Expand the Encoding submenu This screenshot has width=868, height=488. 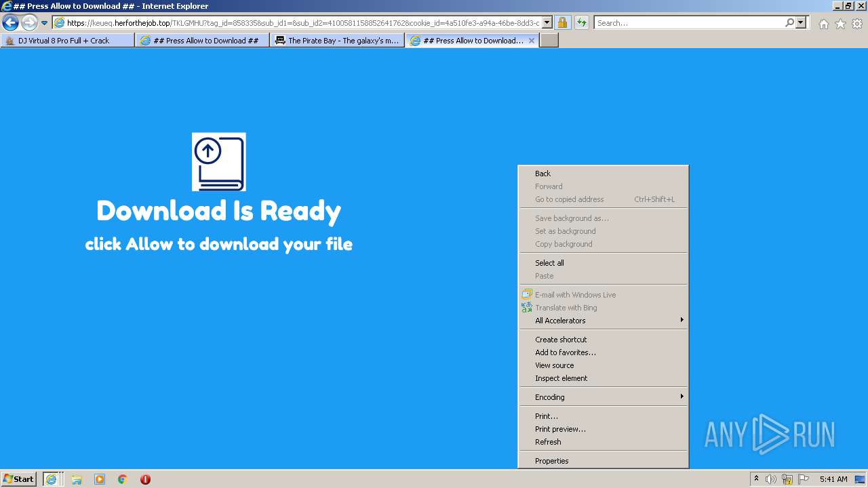603,397
